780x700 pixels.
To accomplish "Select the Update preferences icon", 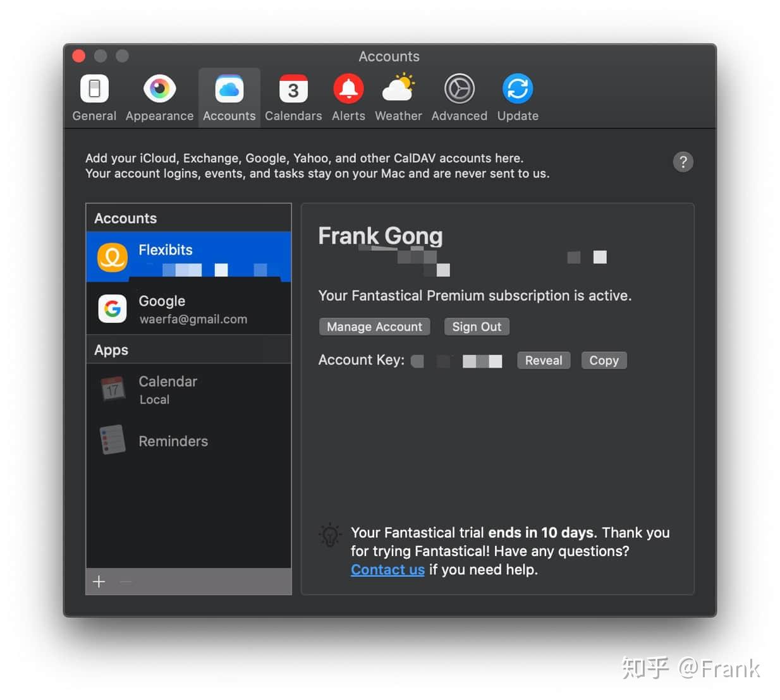I will point(517,96).
